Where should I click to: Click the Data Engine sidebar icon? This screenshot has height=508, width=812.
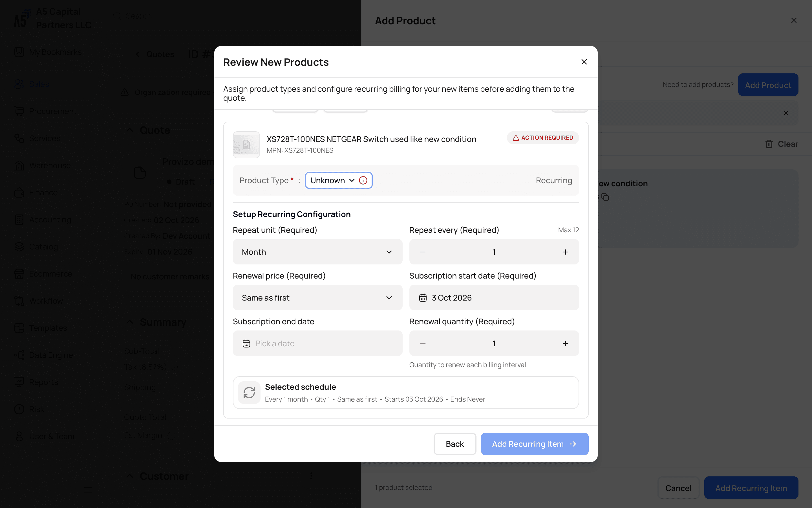pos(19,355)
